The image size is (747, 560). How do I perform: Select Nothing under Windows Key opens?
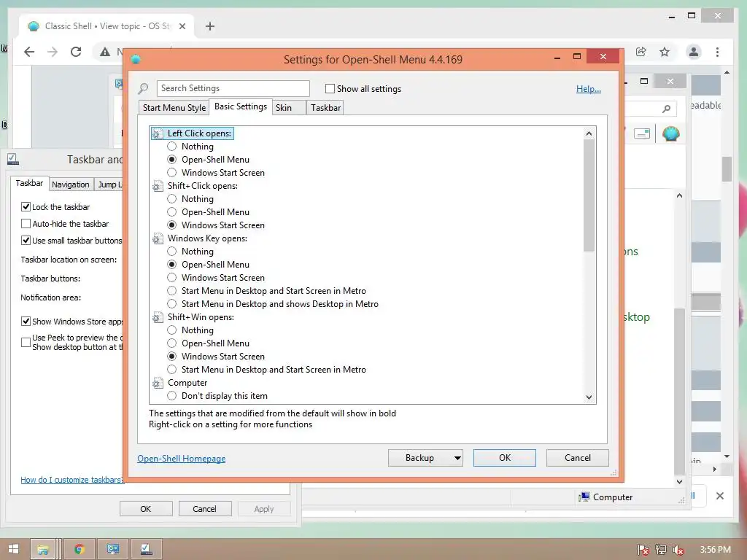(172, 252)
